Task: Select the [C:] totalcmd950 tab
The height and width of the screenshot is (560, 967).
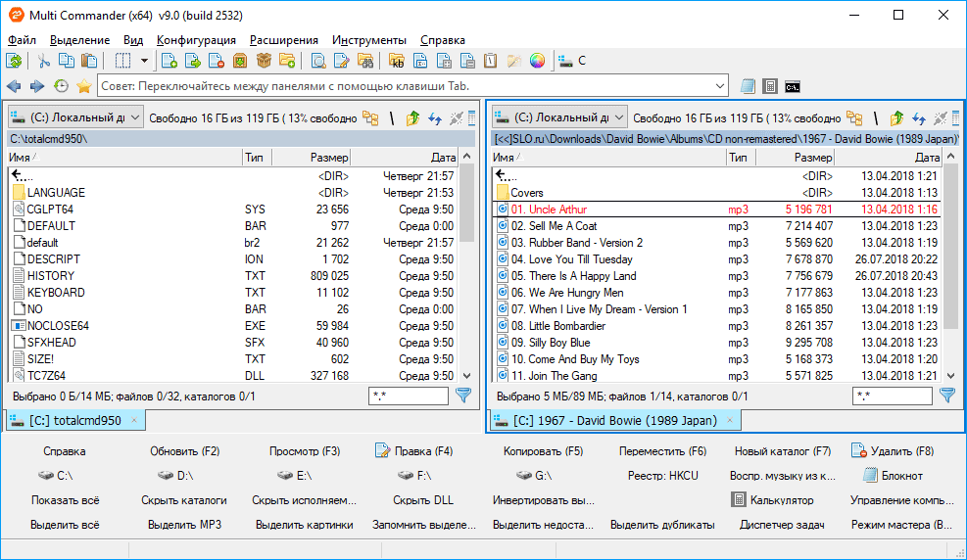Action: tap(75, 420)
